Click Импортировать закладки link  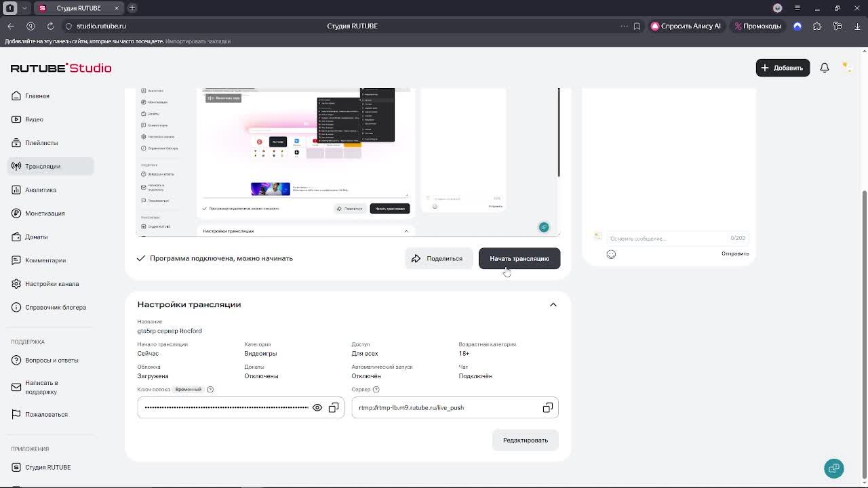[198, 41]
